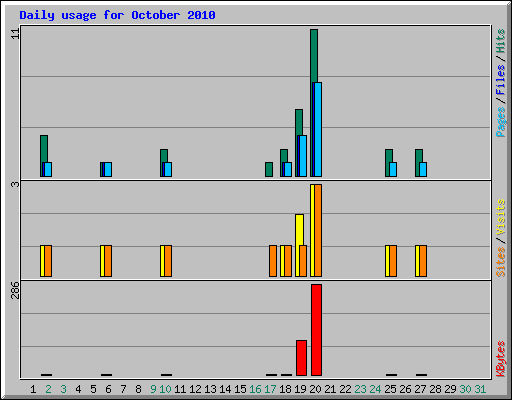Click x-axis day label "18"
Image resolution: width=512 pixels, height=400 pixels.
285,389
